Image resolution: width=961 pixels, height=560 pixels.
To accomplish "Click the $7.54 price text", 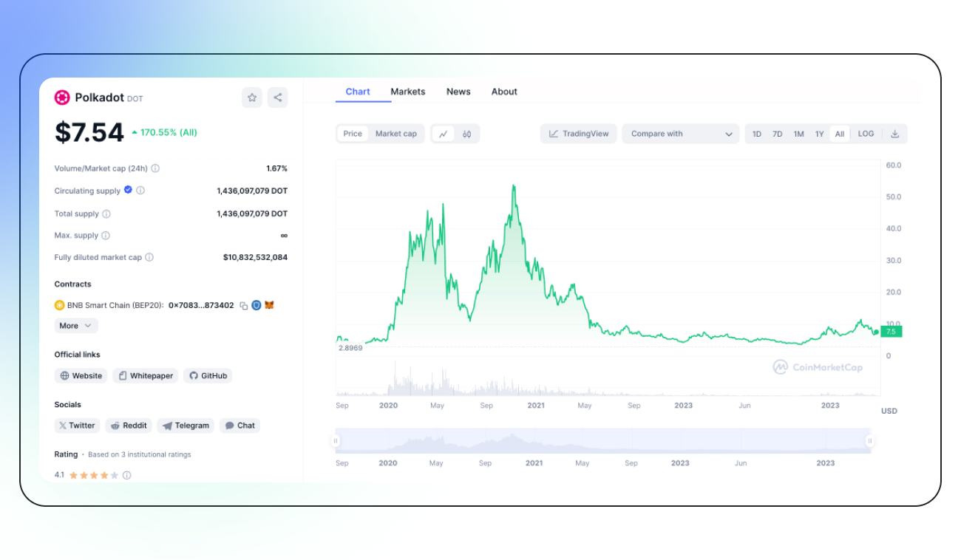I will [89, 133].
